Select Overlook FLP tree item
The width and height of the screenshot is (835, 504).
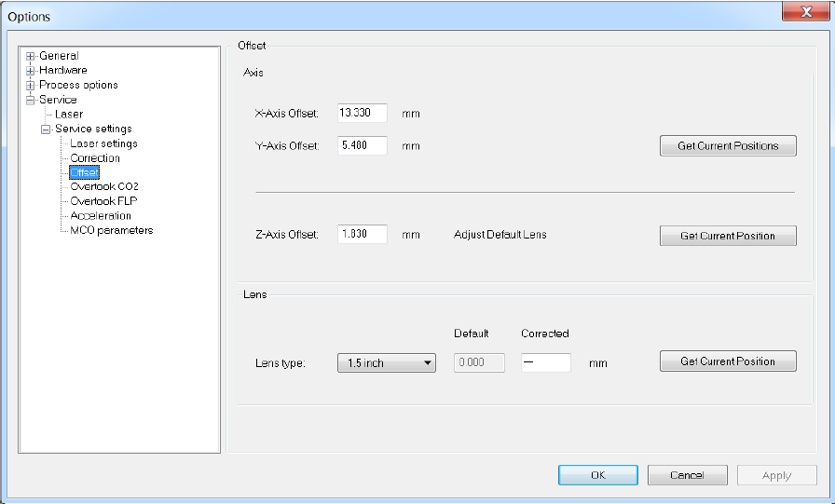[103, 201]
